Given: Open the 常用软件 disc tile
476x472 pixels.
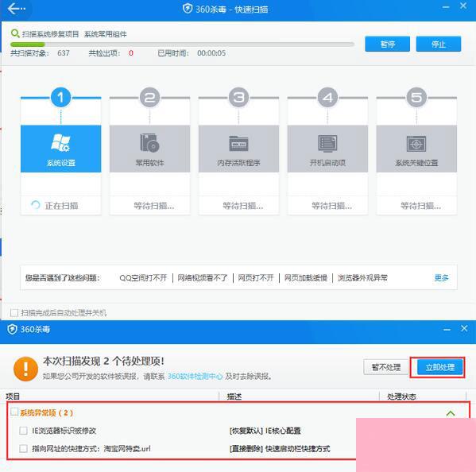Looking at the screenshot, I should pyautogui.click(x=149, y=149).
